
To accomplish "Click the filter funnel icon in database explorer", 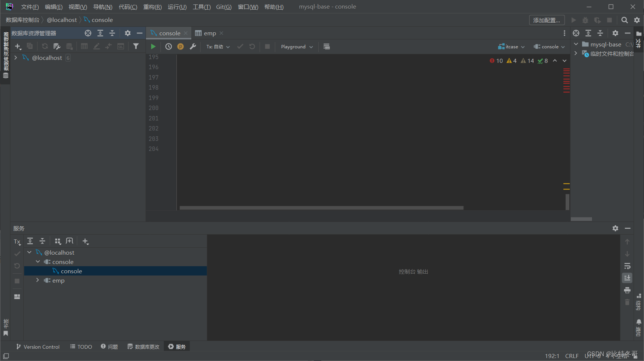I will [x=136, y=46].
